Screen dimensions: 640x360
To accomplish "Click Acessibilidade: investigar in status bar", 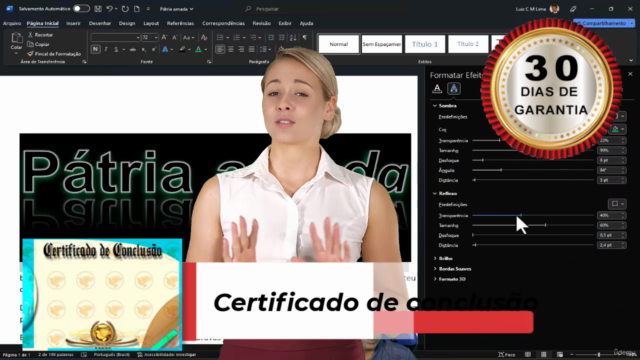I will (x=167, y=355).
